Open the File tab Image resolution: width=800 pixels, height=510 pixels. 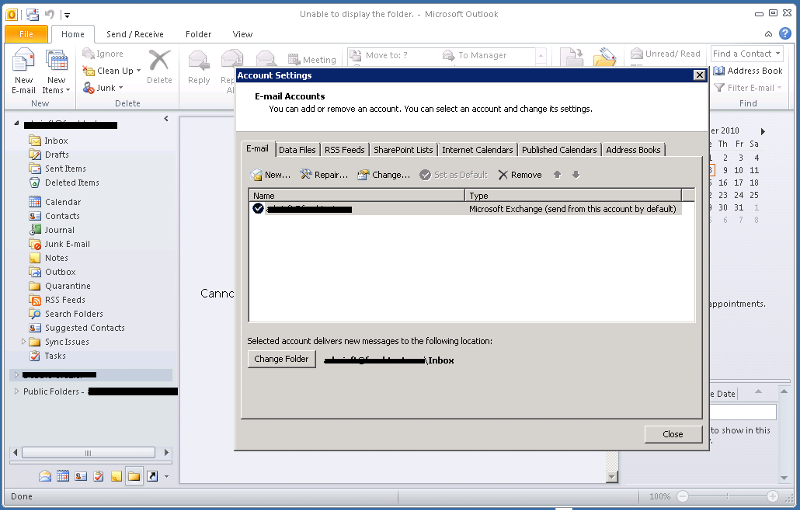coord(26,34)
